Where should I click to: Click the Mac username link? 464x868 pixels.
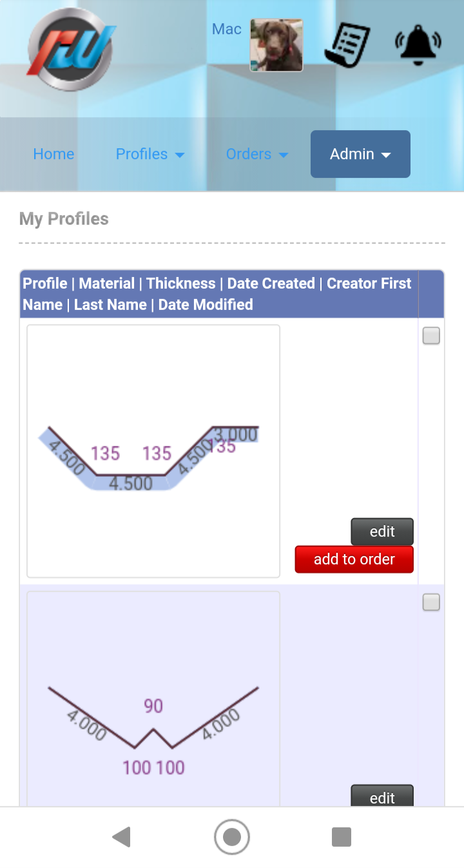click(x=227, y=29)
